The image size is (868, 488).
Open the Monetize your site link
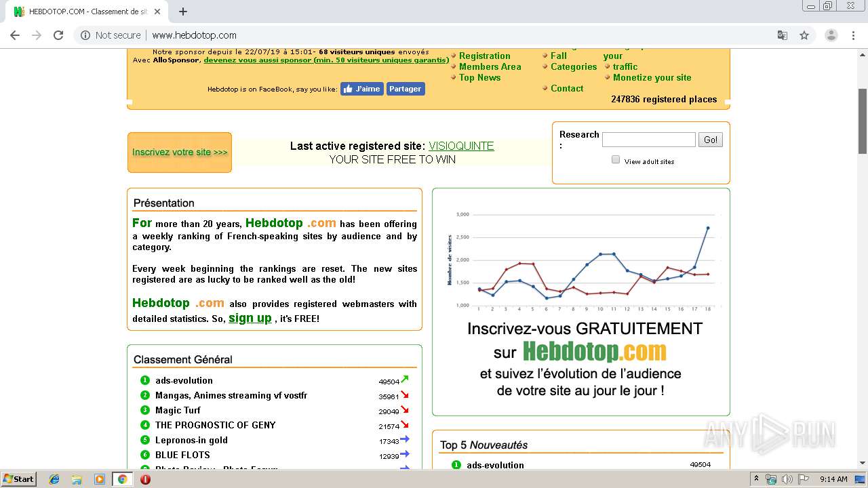[652, 78]
